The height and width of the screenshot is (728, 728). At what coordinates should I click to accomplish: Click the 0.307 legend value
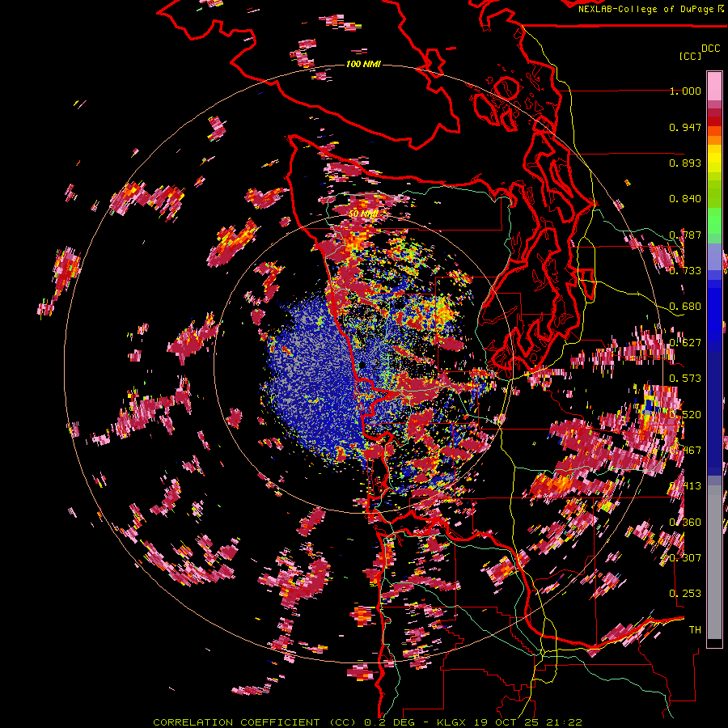(x=685, y=558)
